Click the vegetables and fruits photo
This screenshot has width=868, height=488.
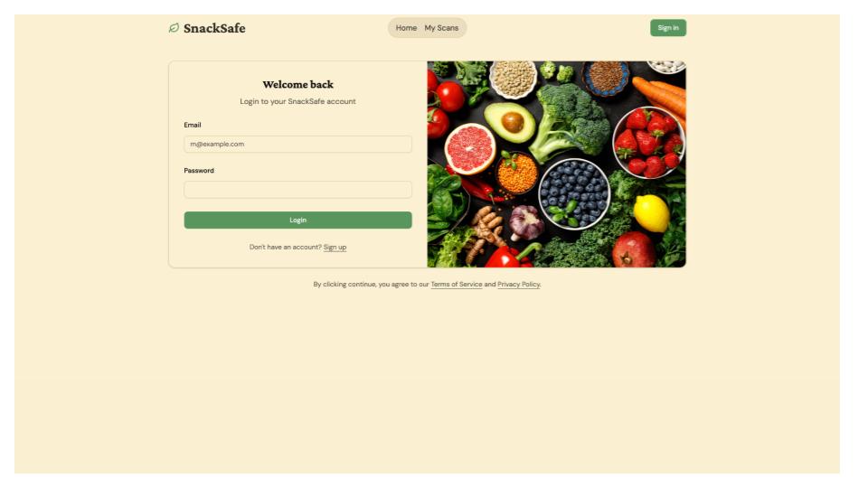click(x=556, y=164)
